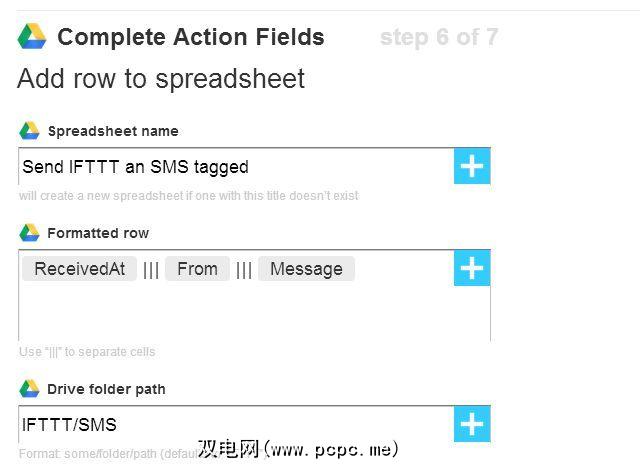This screenshot has height=472, width=640.
Task: Select the Message ingredient chip
Action: coord(306,269)
